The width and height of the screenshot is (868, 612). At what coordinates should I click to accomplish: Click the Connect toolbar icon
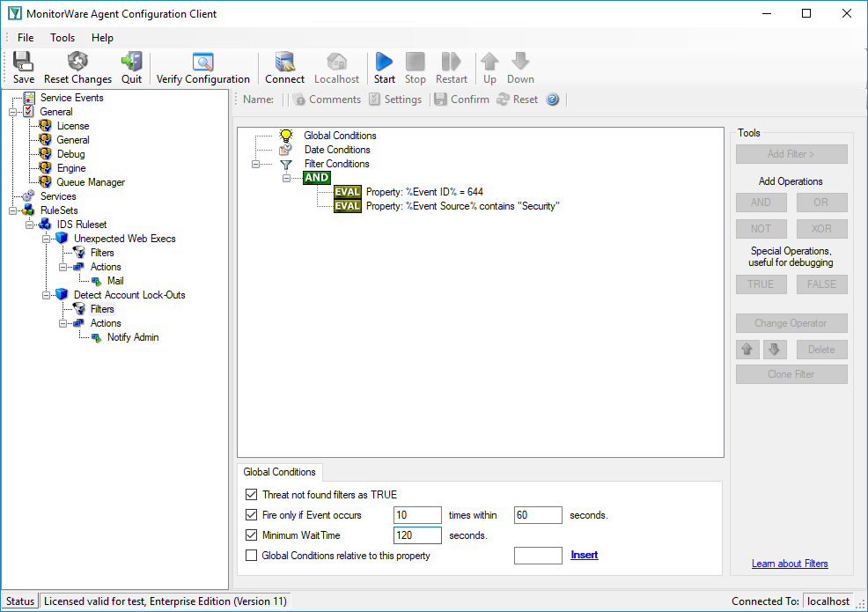pyautogui.click(x=284, y=62)
